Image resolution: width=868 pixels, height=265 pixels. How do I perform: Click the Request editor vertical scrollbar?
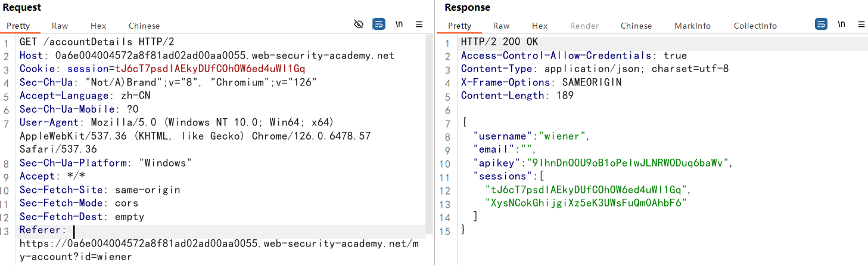click(x=430, y=131)
